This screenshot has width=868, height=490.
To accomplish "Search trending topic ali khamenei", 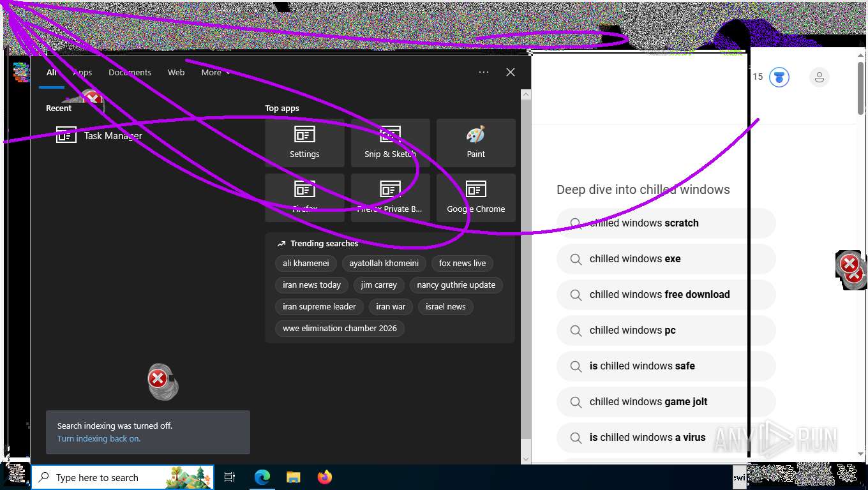I will pos(306,263).
